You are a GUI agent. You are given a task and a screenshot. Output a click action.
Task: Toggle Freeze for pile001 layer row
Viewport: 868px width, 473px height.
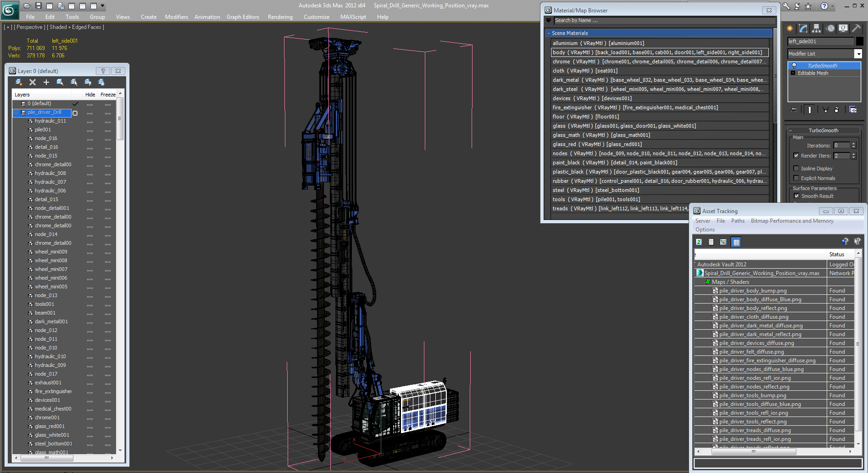[108, 130]
